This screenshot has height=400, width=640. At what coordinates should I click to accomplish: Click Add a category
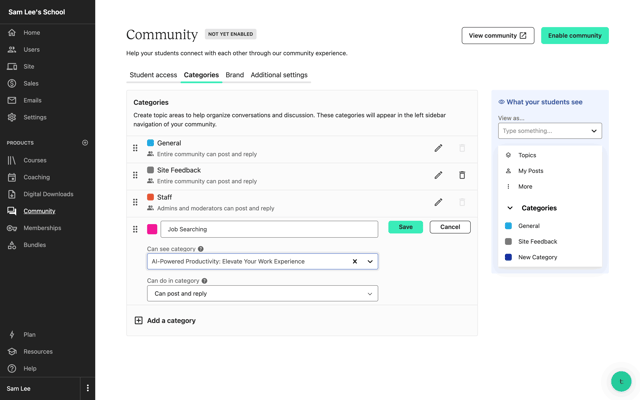coord(165,321)
